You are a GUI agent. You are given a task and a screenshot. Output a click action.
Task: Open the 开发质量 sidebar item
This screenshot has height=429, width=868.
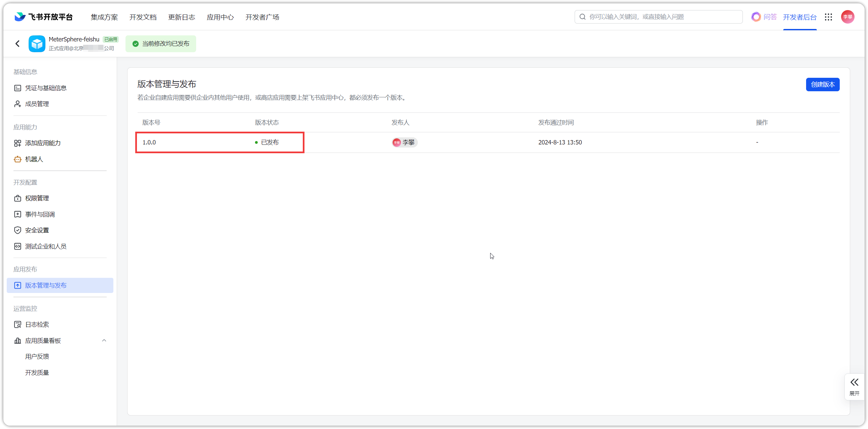[37, 373]
